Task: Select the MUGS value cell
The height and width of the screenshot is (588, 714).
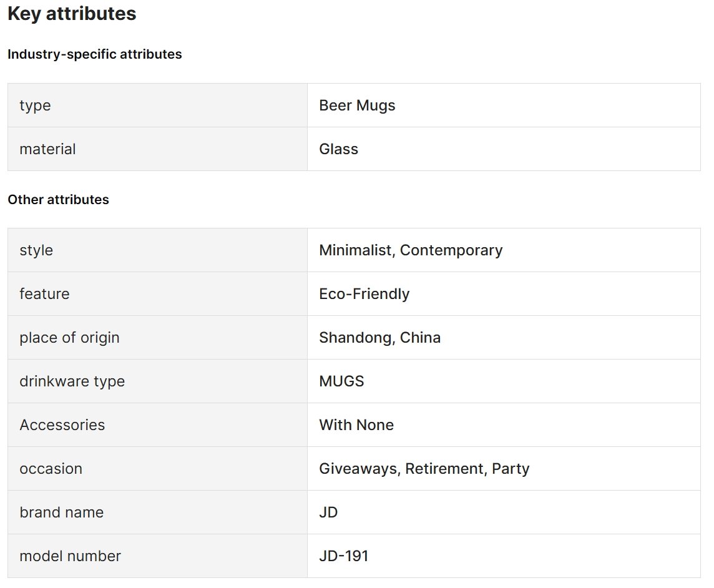Action: [504, 381]
